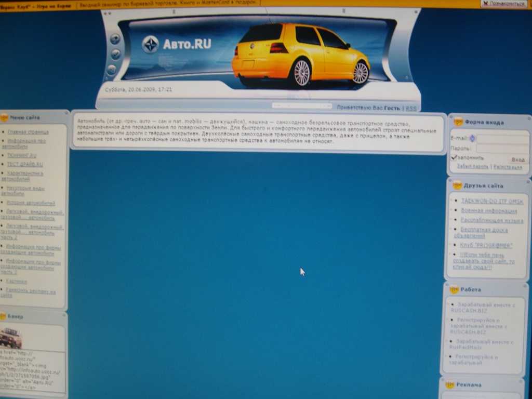Click the Автомобиль description paragraph
532x399 pixels.
click(257, 131)
